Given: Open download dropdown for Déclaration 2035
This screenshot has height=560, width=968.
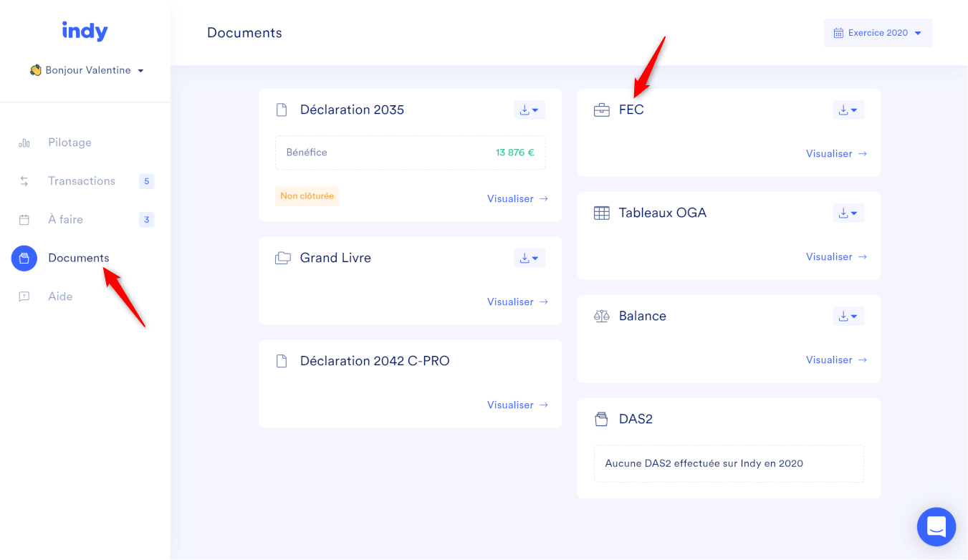Looking at the screenshot, I should click(x=529, y=110).
